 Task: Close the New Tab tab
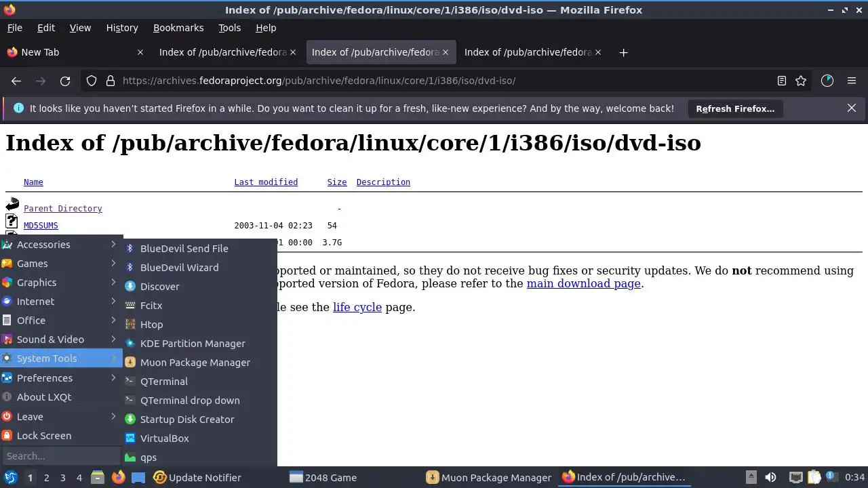(x=140, y=52)
